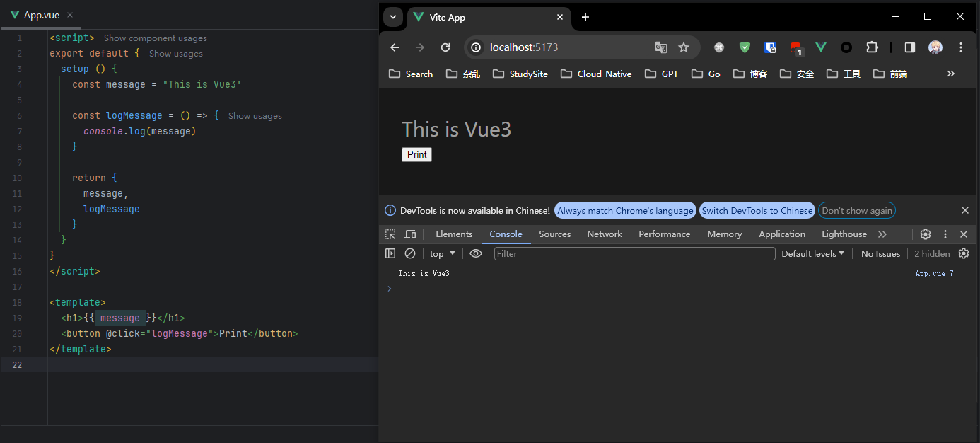Close the DevTools panel
Screen dimensions: 980x443
964,234
